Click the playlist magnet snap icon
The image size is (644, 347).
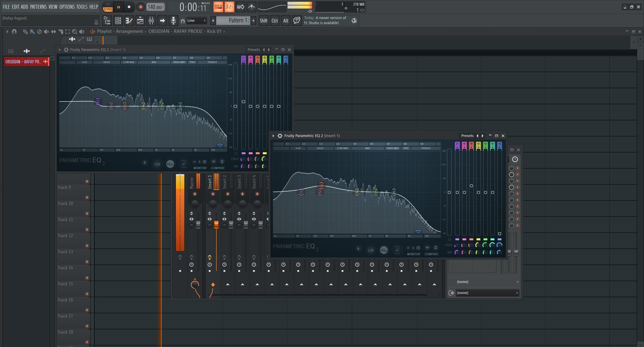tap(14, 31)
